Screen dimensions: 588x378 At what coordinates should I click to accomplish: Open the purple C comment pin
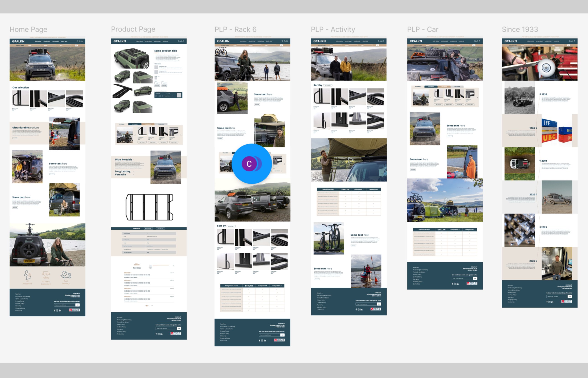(x=249, y=164)
